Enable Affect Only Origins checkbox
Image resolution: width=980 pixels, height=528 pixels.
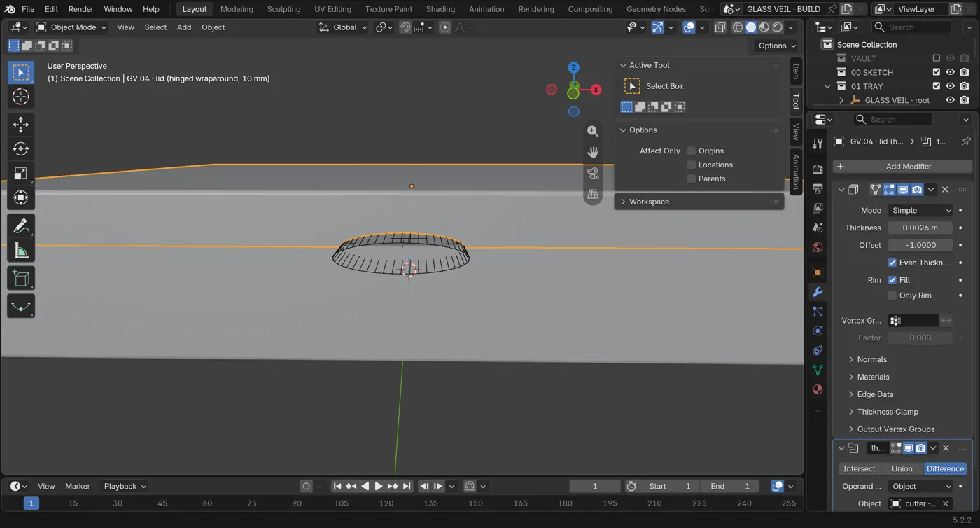692,151
